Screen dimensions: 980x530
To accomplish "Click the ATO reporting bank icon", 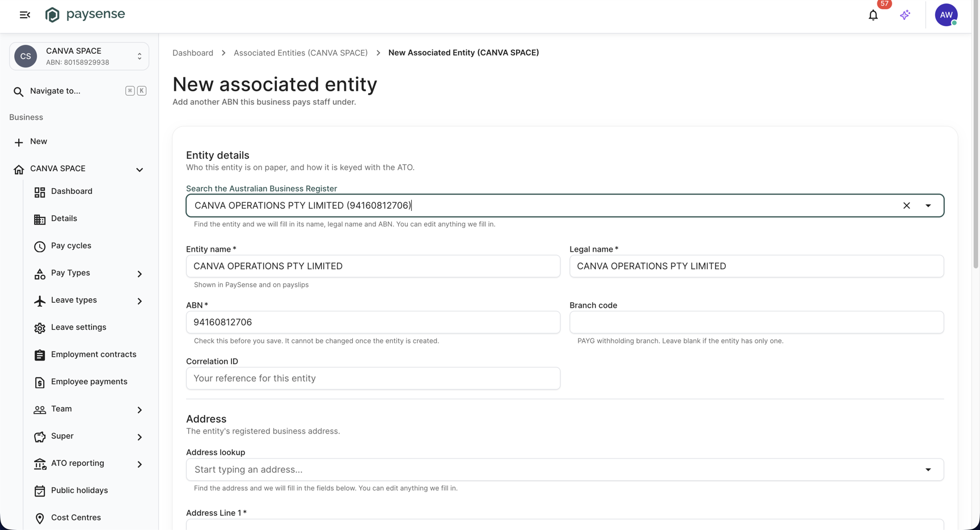I will point(40,464).
